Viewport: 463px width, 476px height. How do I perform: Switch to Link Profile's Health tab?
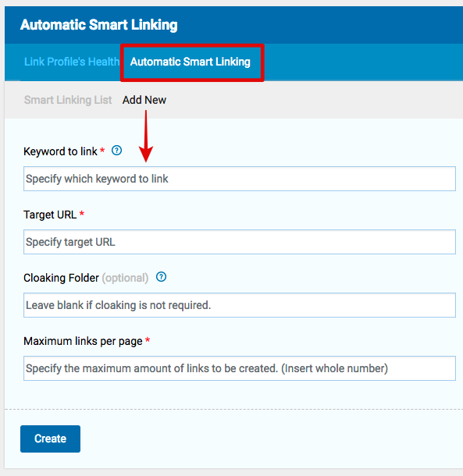click(72, 62)
